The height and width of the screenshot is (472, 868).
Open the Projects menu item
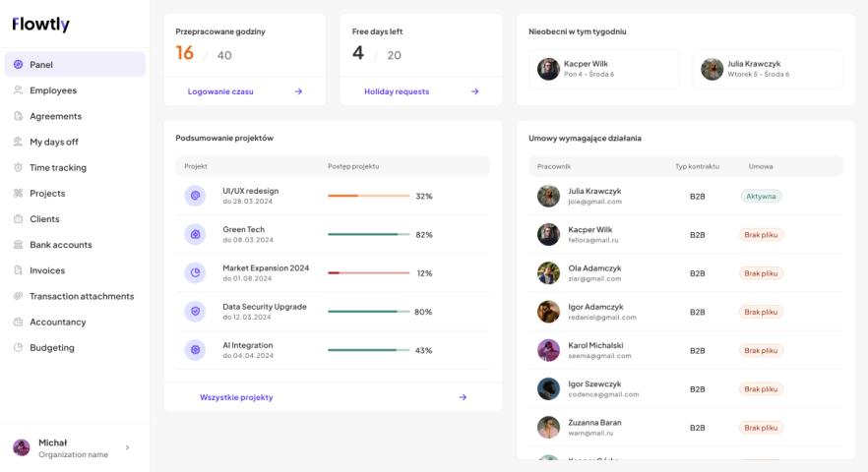point(47,194)
